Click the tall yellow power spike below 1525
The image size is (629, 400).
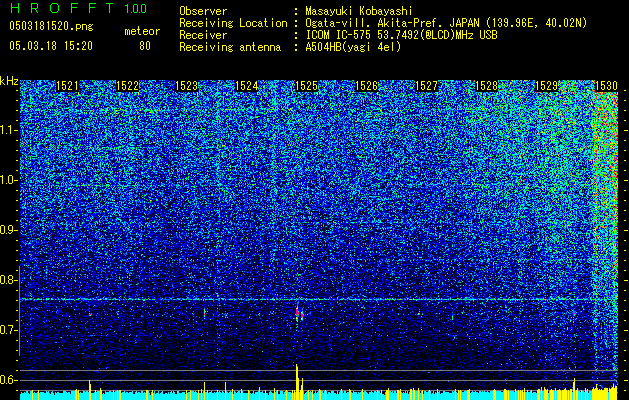297,381
